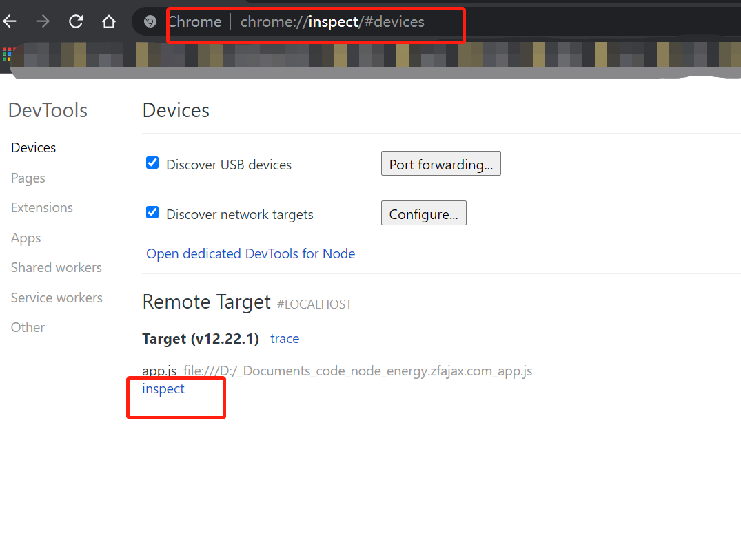The height and width of the screenshot is (560, 741).
Task: Go to Shared workers section
Action: click(57, 267)
